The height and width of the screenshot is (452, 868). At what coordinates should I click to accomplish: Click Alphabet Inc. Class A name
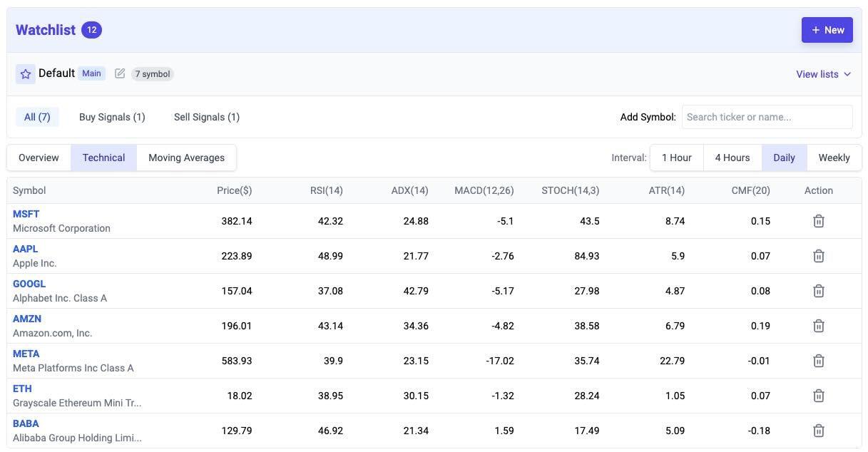click(x=60, y=298)
